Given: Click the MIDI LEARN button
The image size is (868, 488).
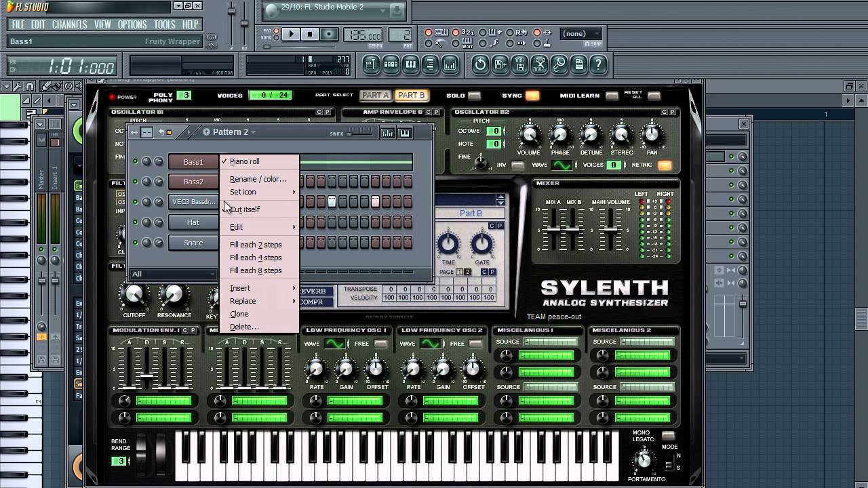Looking at the screenshot, I should coord(612,96).
